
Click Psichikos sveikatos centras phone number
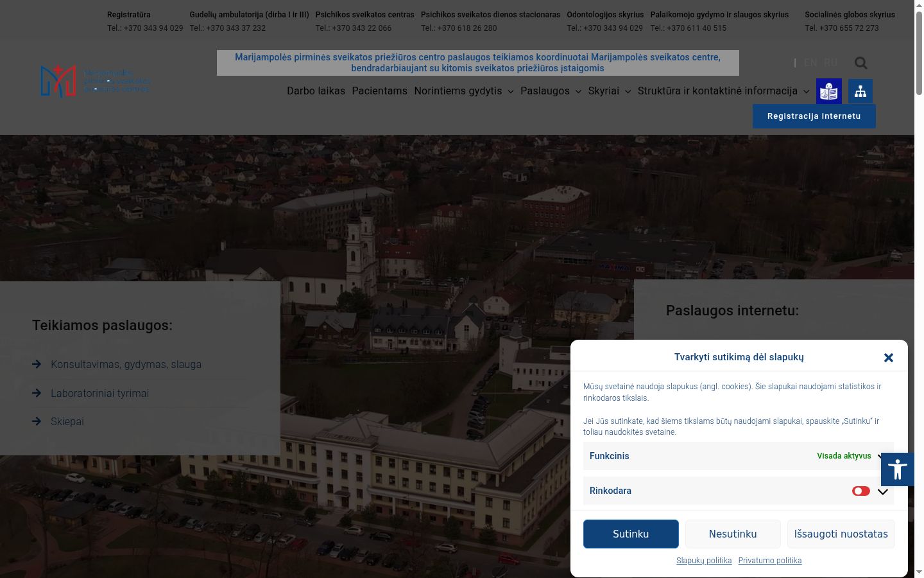[354, 28]
